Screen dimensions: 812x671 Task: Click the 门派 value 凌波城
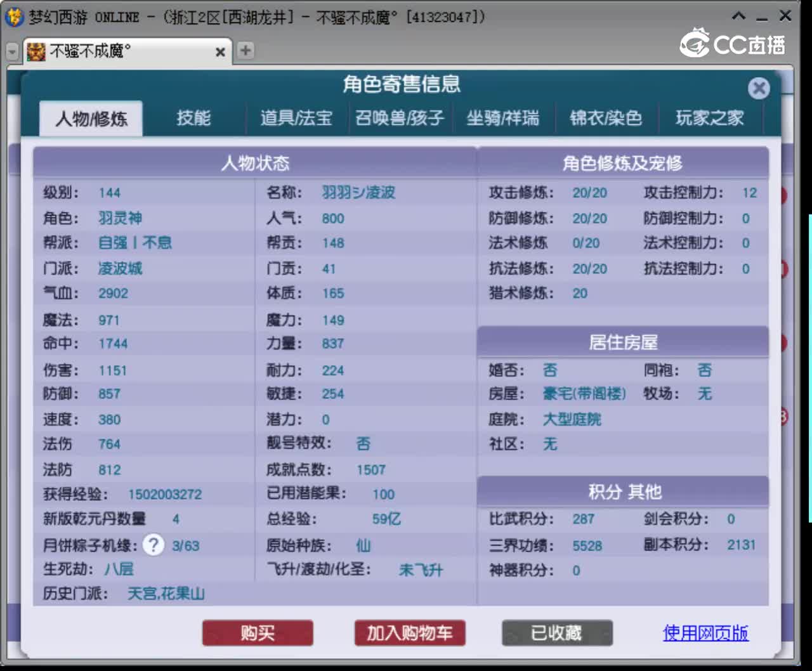[120, 268]
